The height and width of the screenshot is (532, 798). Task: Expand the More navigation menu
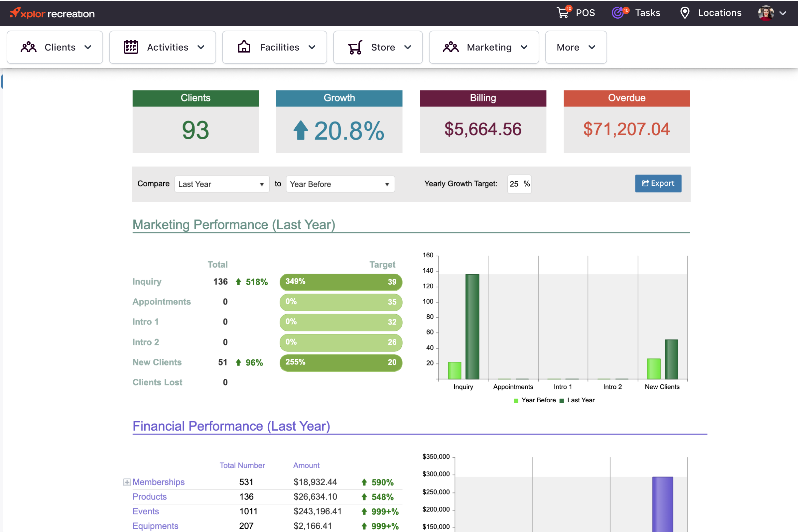(576, 47)
